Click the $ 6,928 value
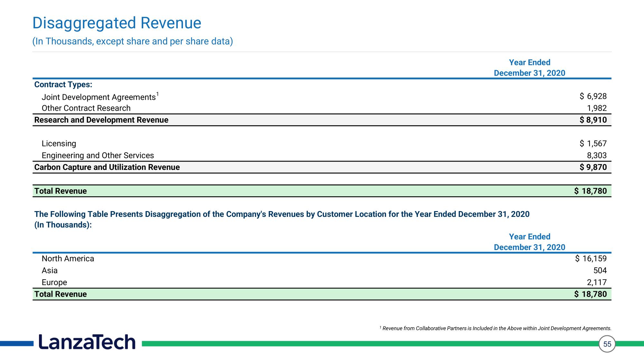 593,96
